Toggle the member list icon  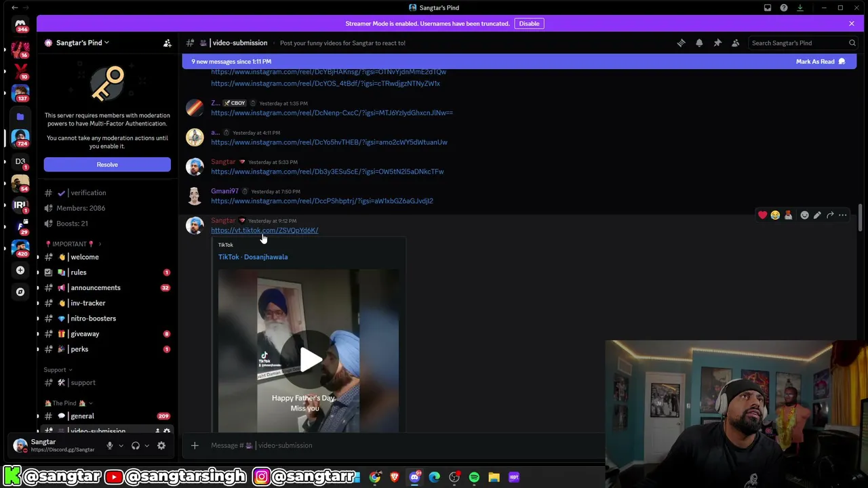point(735,43)
